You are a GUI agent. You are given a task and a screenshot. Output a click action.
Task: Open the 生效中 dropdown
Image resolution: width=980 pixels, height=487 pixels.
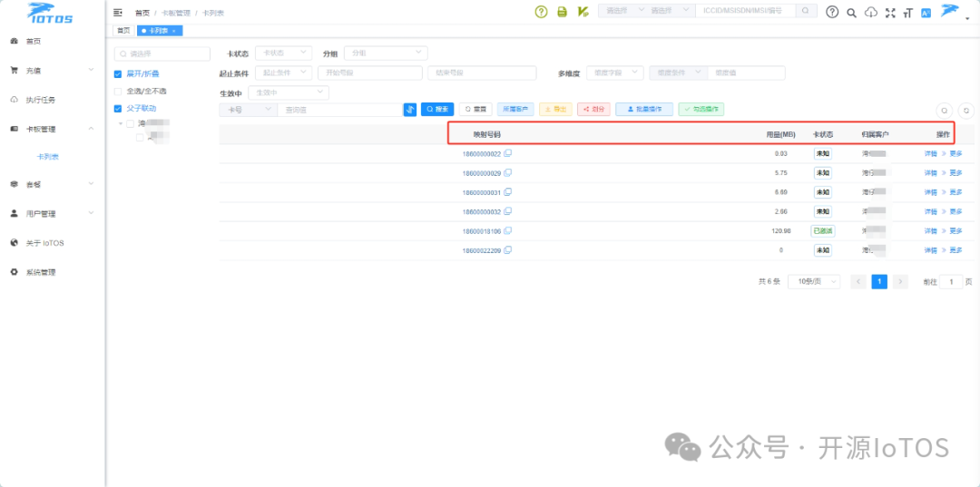[x=289, y=93]
